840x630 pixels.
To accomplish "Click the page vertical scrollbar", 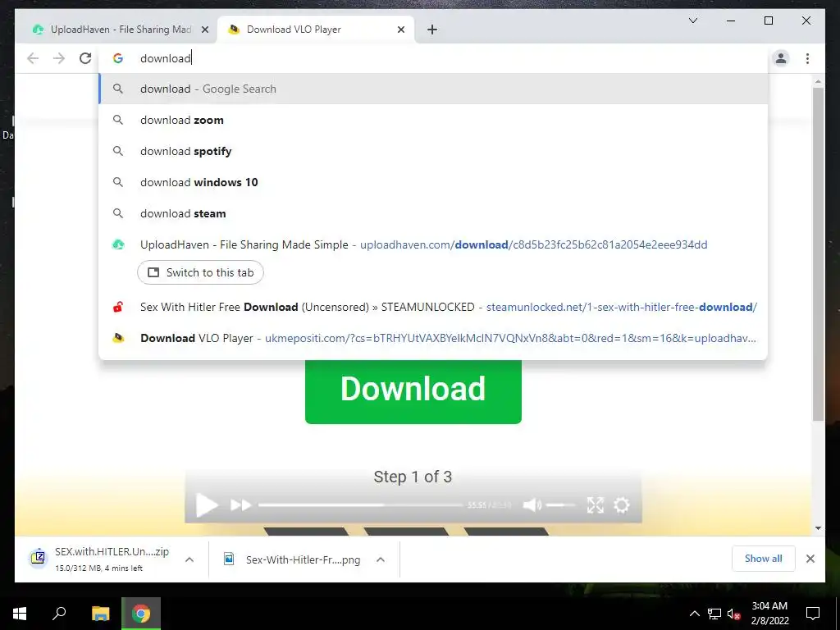I will (x=818, y=254).
